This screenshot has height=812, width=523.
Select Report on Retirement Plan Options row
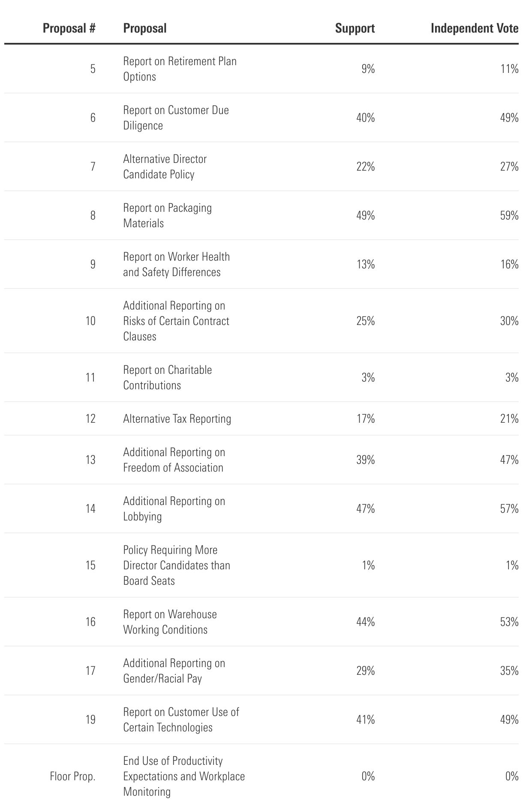click(261, 69)
